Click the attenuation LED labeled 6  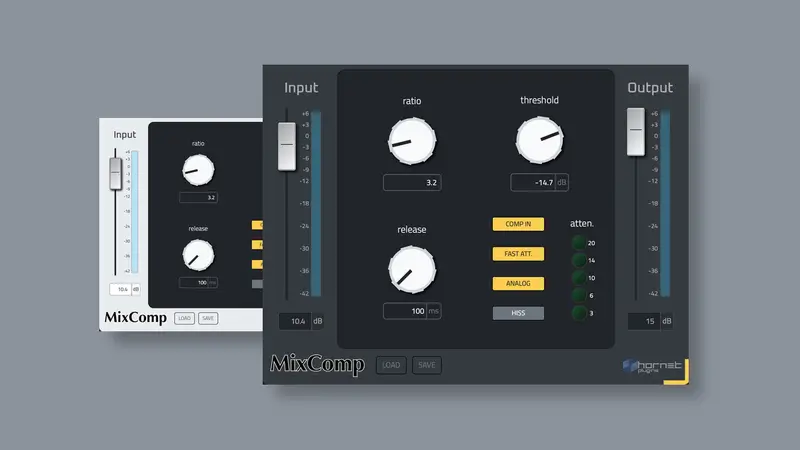click(x=579, y=295)
